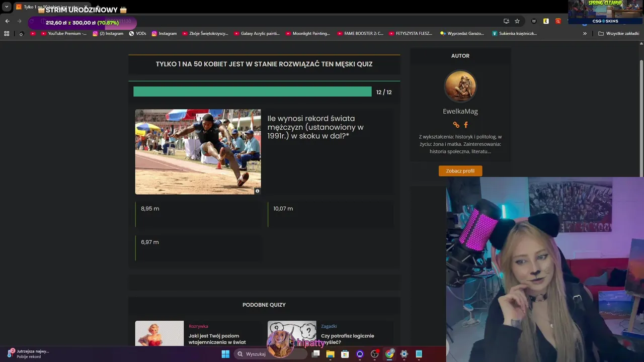
Task: Open the EwelkaMag author name link
Action: tap(460, 111)
